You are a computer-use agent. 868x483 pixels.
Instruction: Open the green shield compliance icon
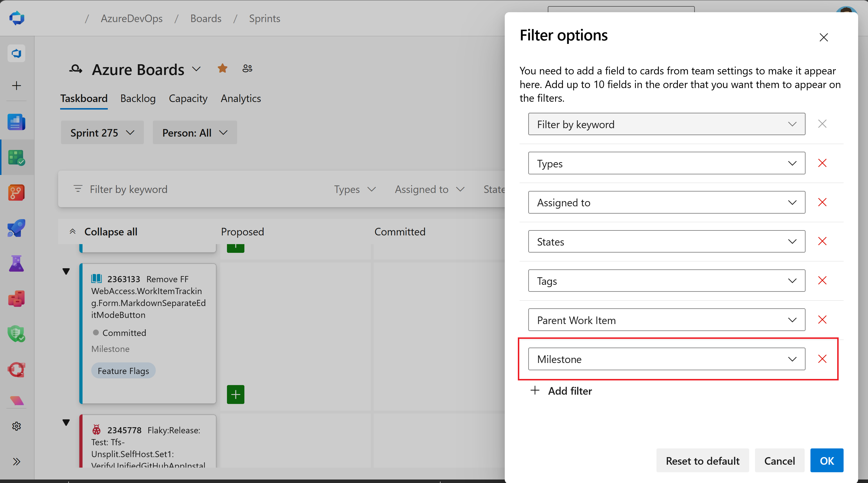(x=17, y=334)
